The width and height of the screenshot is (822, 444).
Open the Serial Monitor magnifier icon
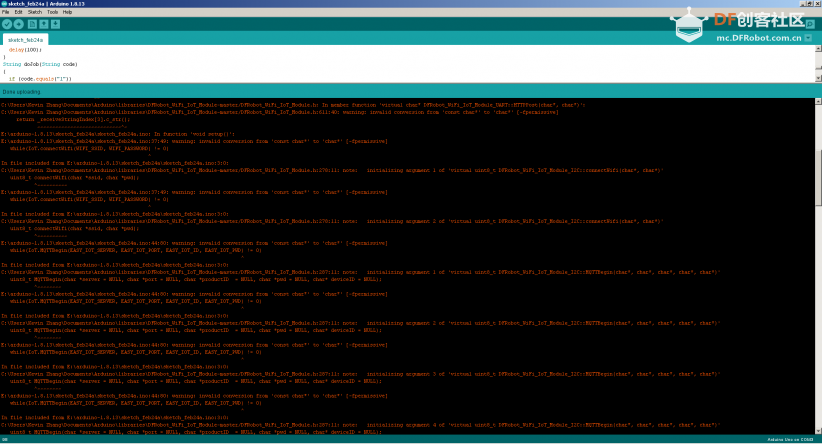coord(810,24)
